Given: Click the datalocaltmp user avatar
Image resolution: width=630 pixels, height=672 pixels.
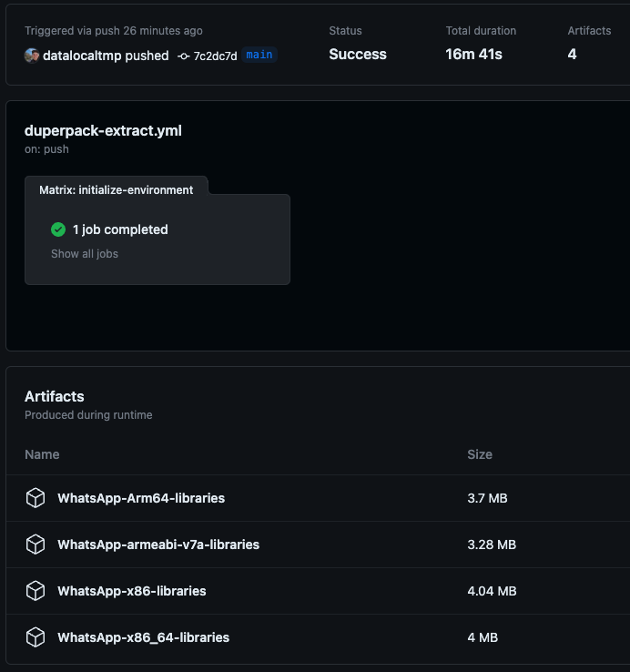Looking at the screenshot, I should (x=32, y=56).
